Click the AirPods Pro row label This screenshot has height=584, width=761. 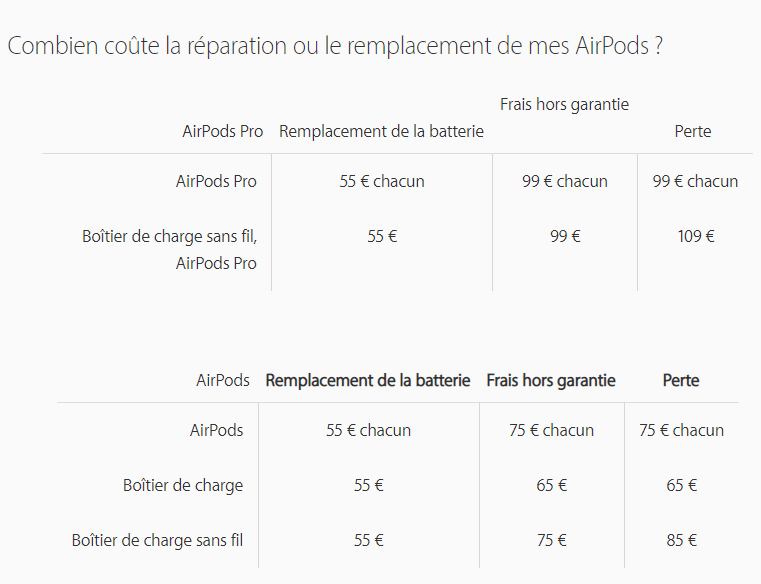point(216,181)
